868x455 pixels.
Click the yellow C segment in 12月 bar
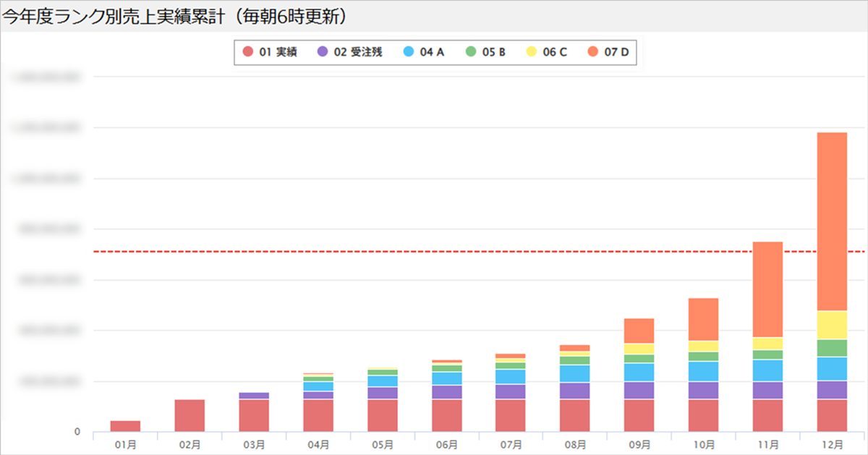point(832,325)
